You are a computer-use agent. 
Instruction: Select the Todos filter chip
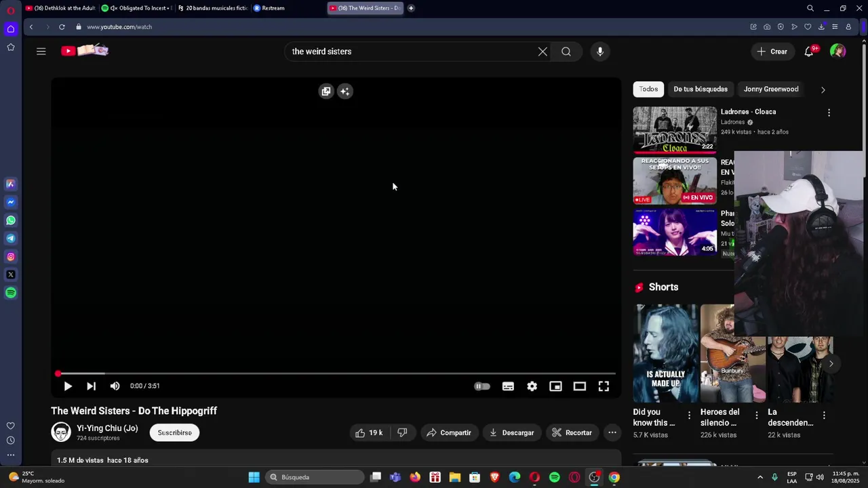click(x=648, y=89)
